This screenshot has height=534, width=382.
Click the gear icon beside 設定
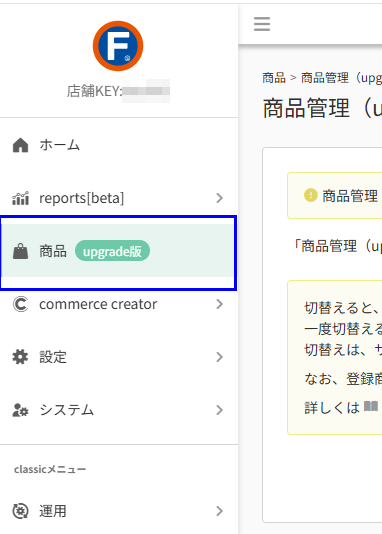pos(20,357)
